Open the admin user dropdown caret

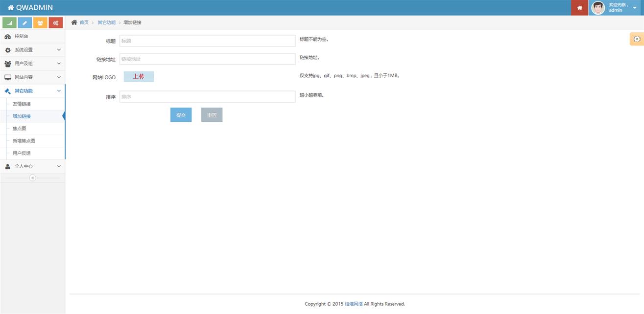tap(635, 8)
